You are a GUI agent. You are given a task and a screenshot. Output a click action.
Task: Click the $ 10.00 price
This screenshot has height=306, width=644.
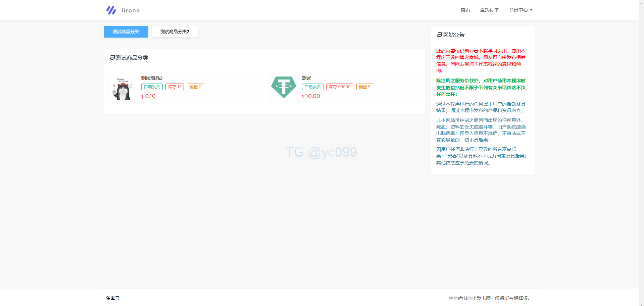311,96
